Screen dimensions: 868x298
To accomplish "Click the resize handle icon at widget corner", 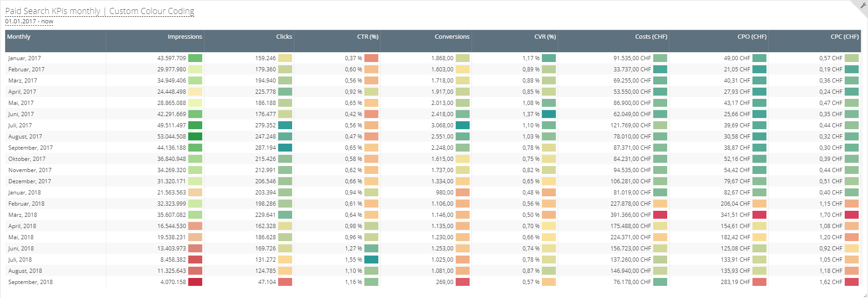I will tap(865, 295).
